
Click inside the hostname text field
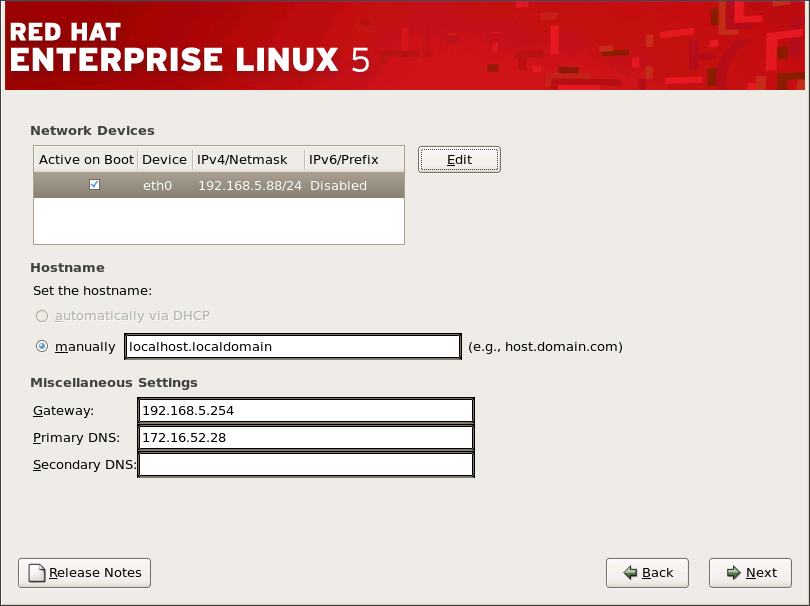292,346
